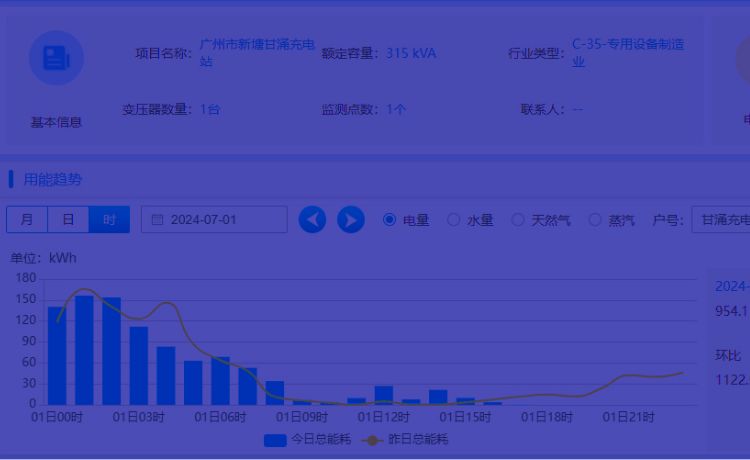
Task: Toggle 今日总能耗 legend series
Action: point(308,439)
